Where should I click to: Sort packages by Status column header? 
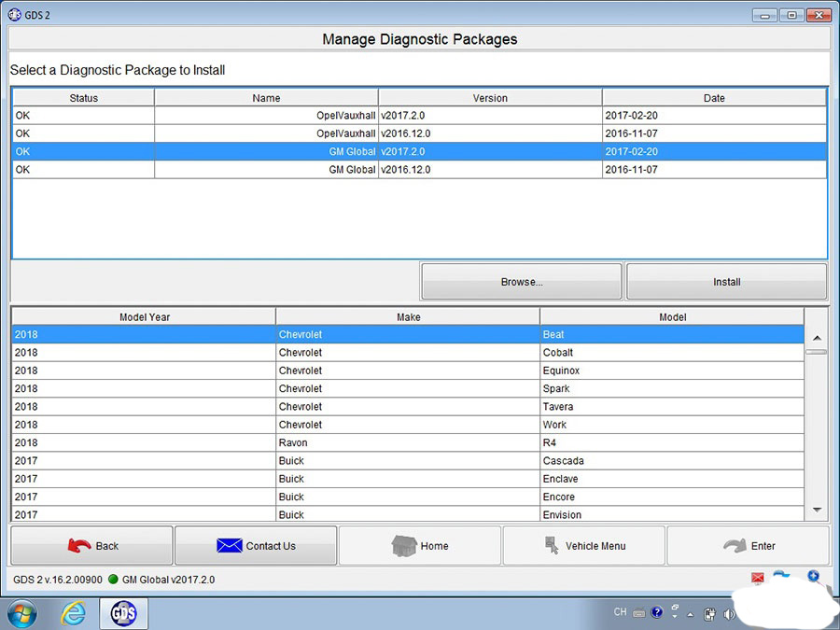pyautogui.click(x=84, y=97)
